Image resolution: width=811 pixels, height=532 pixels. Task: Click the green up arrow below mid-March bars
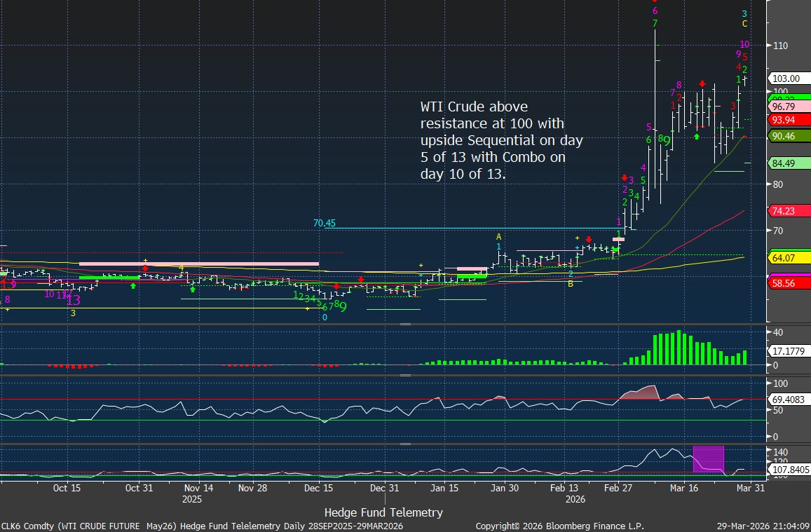[x=696, y=137]
